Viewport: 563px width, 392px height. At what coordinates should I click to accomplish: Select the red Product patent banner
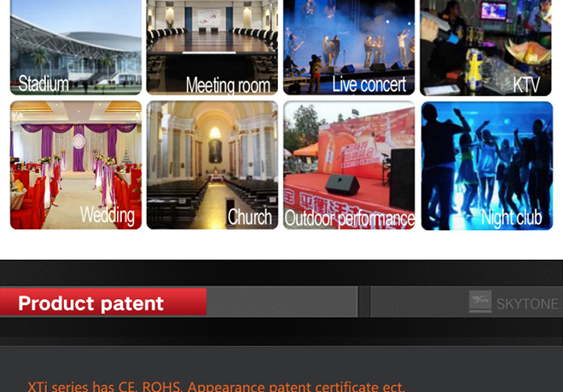click(103, 302)
